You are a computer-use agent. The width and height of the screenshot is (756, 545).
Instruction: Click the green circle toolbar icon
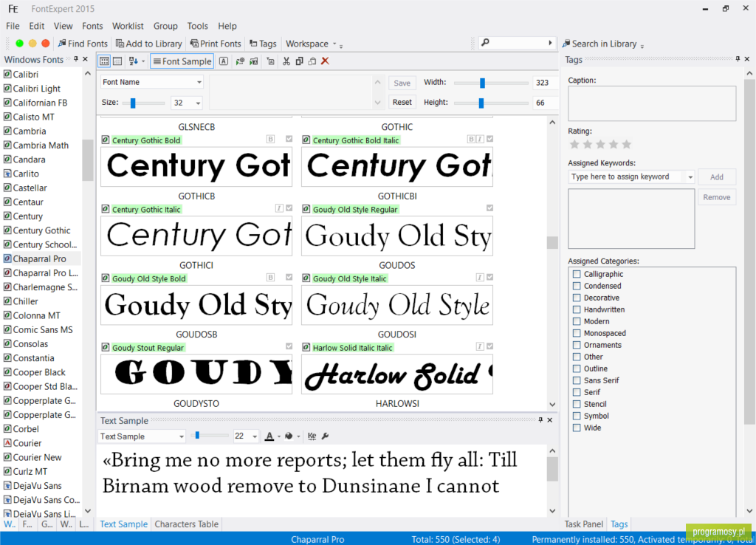tap(20, 44)
